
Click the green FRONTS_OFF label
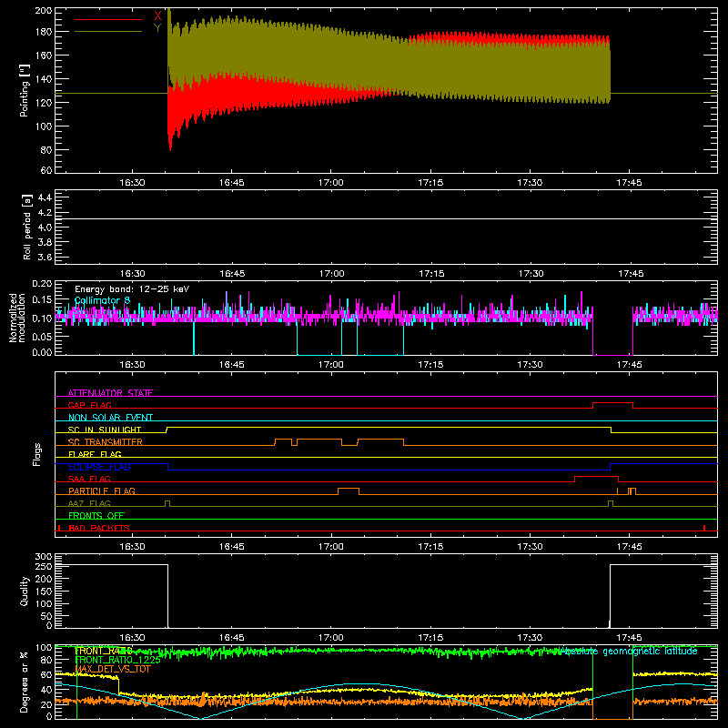pos(96,515)
